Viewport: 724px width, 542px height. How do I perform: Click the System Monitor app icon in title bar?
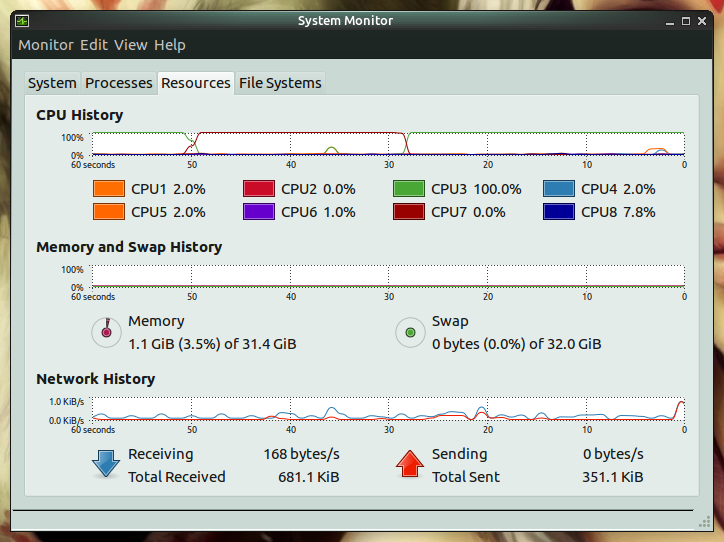[22, 21]
